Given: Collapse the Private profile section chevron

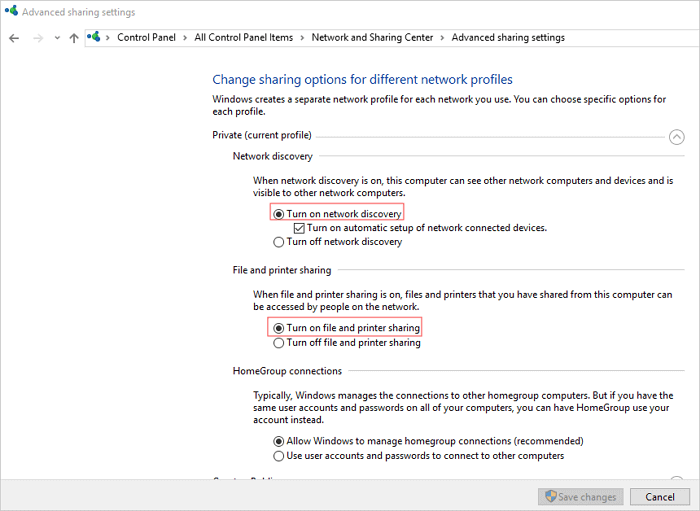Looking at the screenshot, I should click(x=677, y=136).
